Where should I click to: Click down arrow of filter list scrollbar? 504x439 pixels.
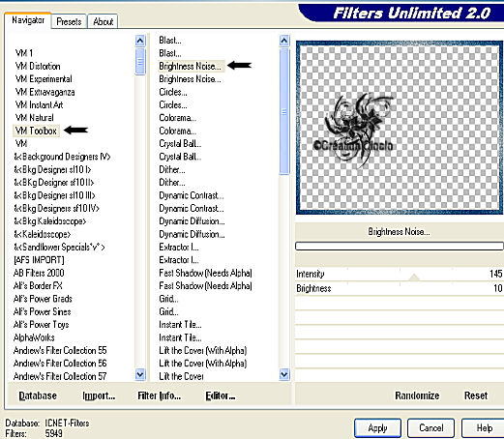(x=284, y=374)
